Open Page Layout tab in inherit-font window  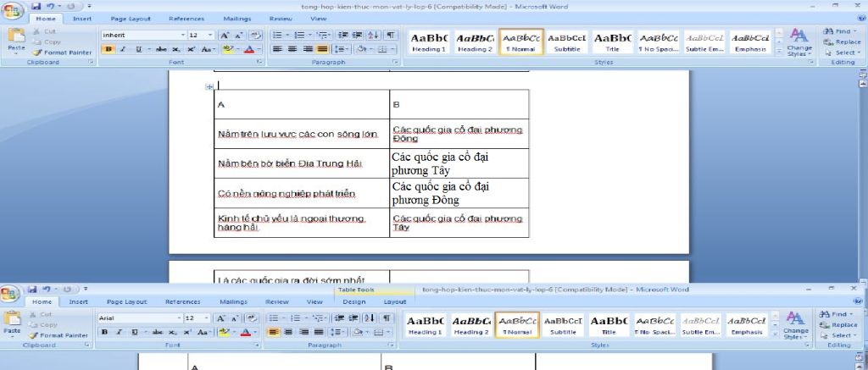(131, 19)
